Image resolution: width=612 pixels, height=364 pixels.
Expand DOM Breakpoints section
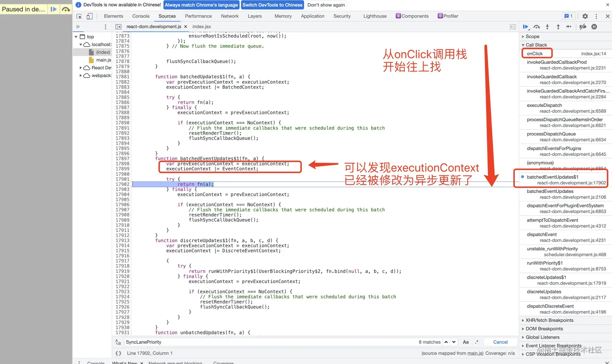pos(565,329)
